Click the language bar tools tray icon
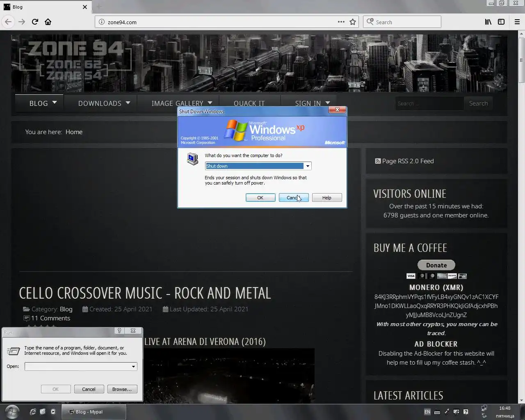Viewport: 525px width, 420px height. coord(456,412)
